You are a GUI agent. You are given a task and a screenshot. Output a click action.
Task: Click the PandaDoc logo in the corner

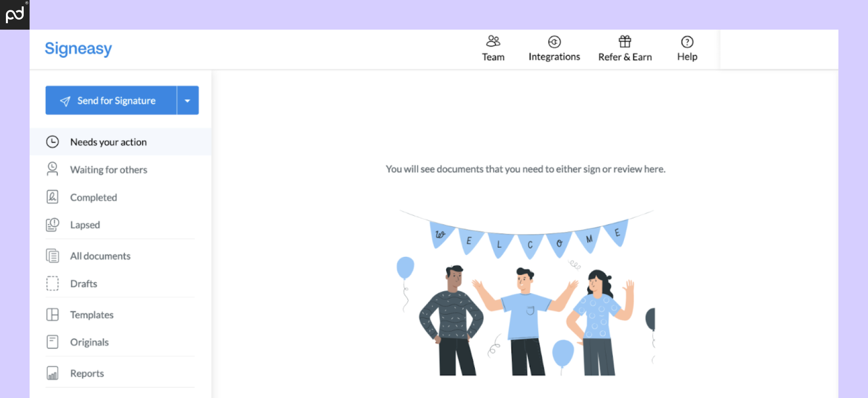coord(15,15)
